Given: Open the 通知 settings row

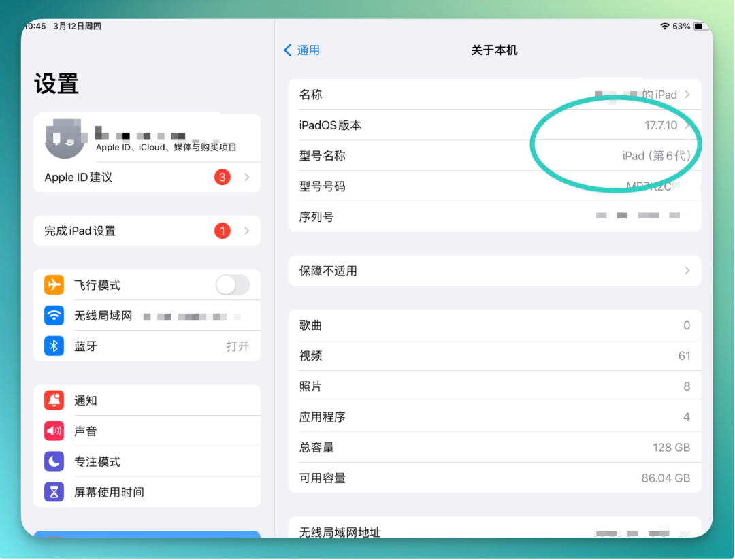Looking at the screenshot, I should point(147,401).
